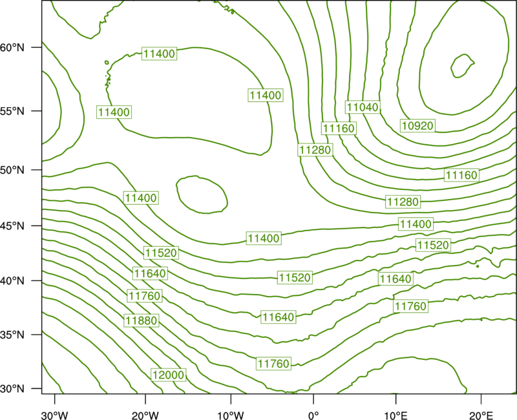Click the 12000 contour label
The height and width of the screenshot is (420, 517).
coord(168,375)
